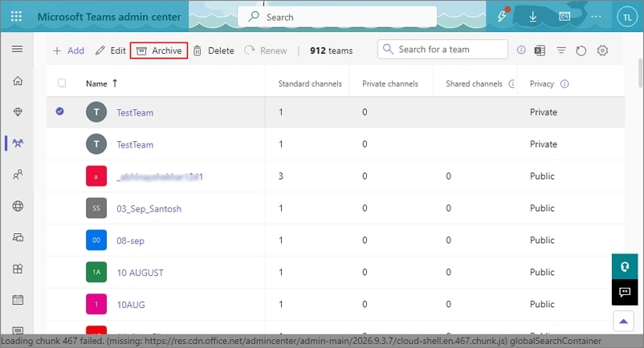Click Renew in the toolbar

(266, 51)
